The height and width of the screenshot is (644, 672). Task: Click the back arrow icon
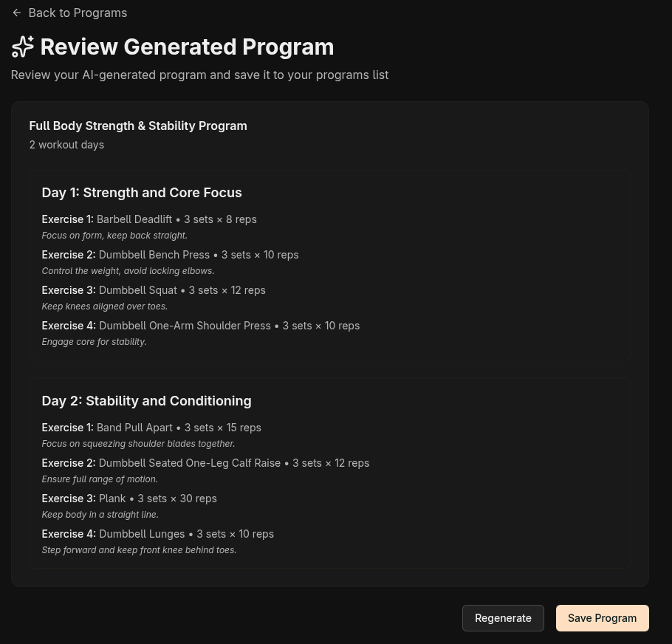click(x=17, y=13)
